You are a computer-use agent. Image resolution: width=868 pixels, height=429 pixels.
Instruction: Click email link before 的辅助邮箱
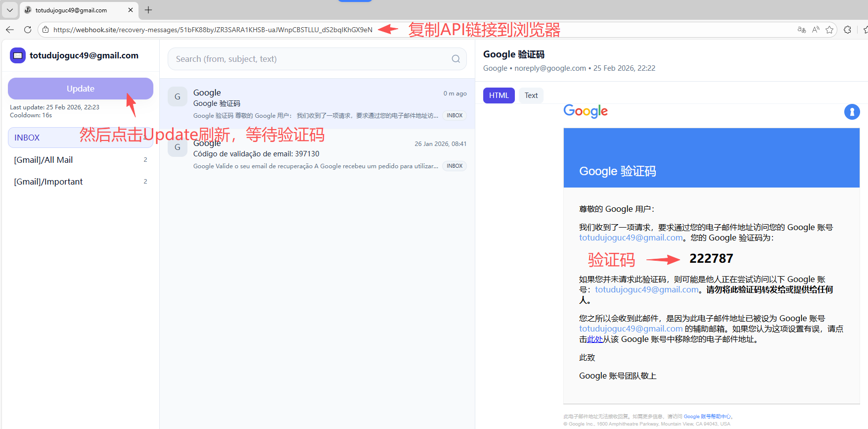tap(631, 329)
